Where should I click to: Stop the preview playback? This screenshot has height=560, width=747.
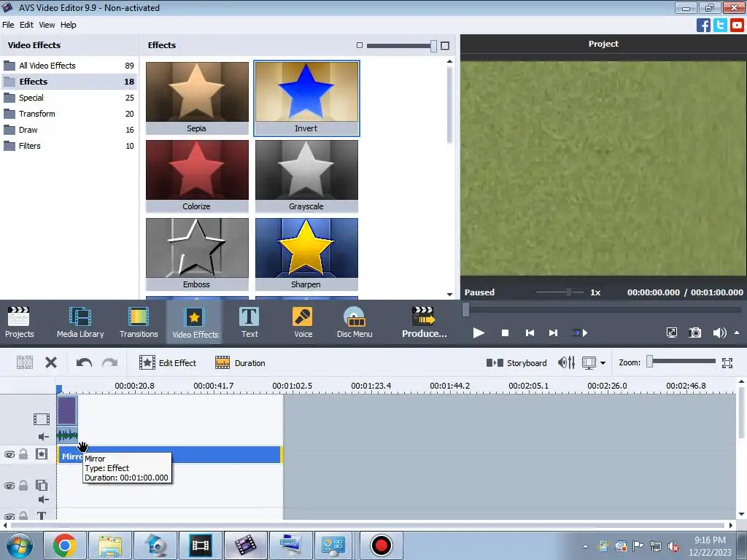505,332
